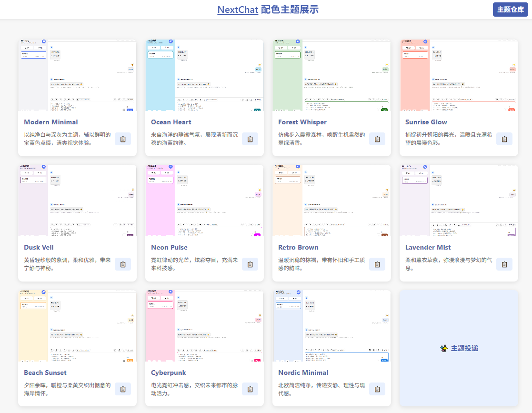This screenshot has height=413, width=532.
Task: Click Sunrise Glow description about 初升朝阳
Action: (449, 139)
